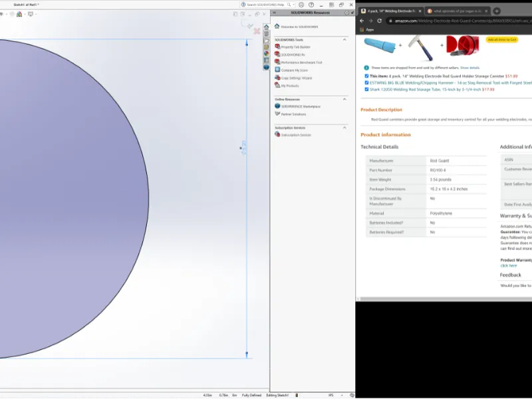Click the View Settings monitor icon

[x=31, y=14]
